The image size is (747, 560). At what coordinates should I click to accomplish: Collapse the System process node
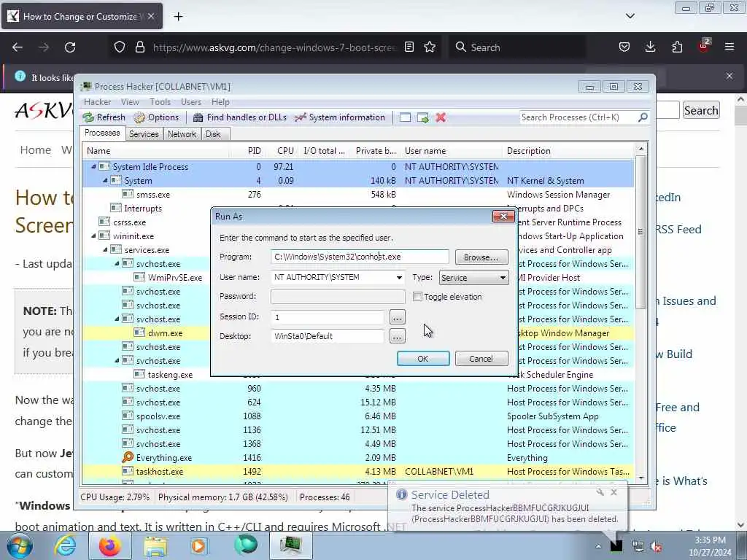coord(105,181)
